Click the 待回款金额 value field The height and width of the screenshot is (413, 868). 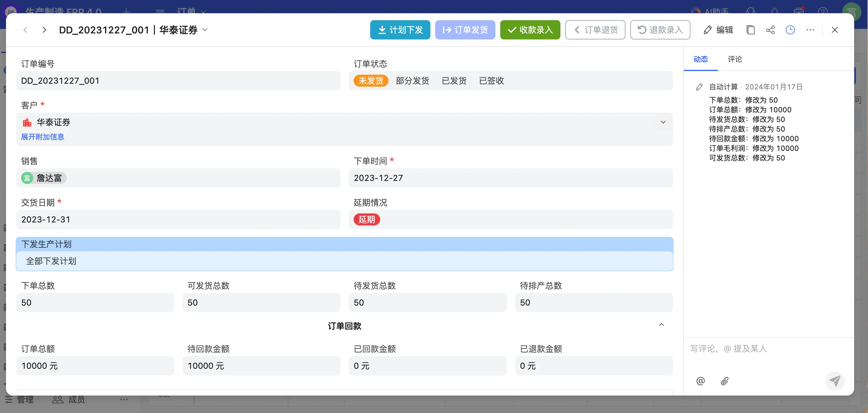click(262, 366)
